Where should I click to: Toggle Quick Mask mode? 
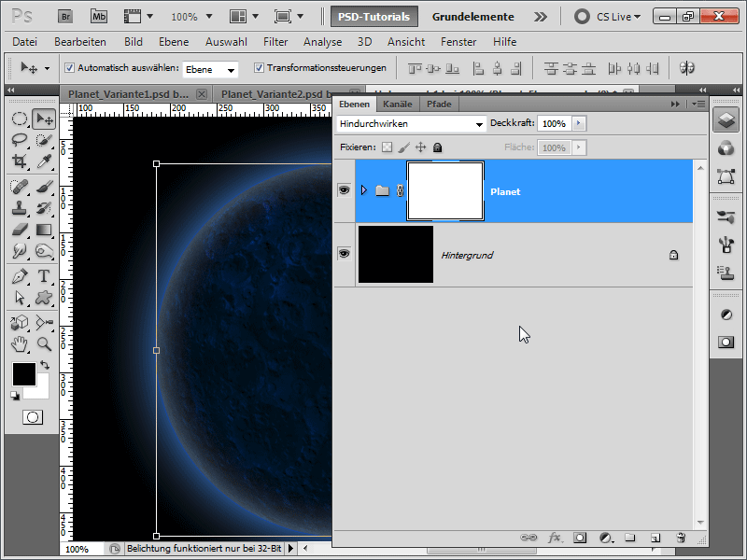pyautogui.click(x=33, y=417)
